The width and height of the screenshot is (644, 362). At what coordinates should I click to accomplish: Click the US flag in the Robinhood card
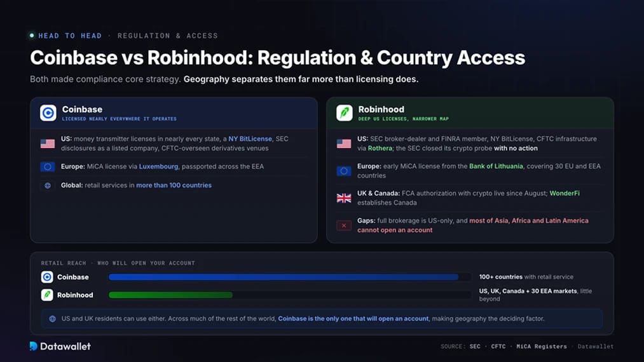click(x=344, y=144)
